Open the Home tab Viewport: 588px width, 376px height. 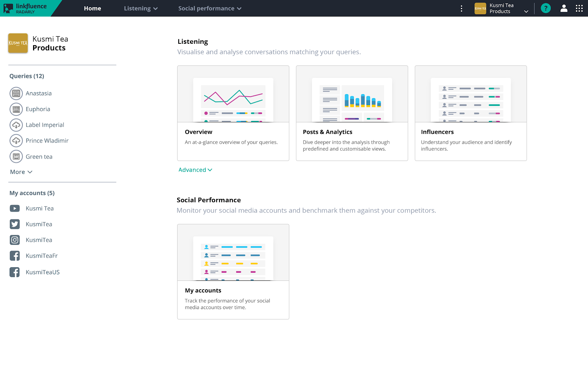coord(92,8)
